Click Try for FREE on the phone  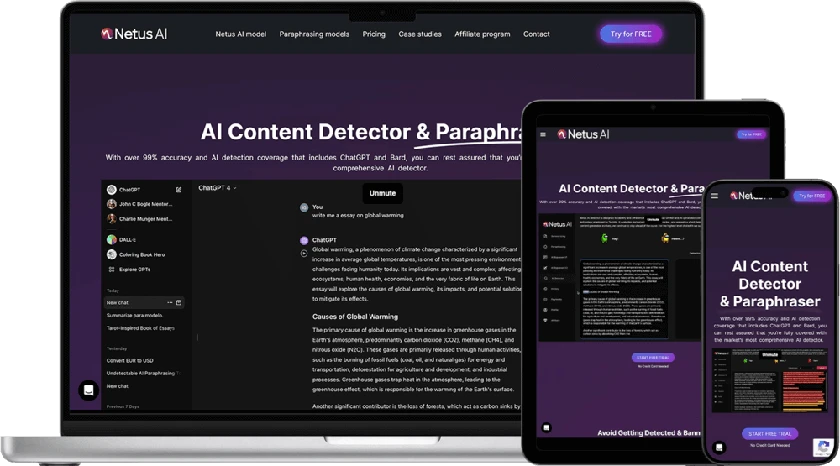coord(812,196)
